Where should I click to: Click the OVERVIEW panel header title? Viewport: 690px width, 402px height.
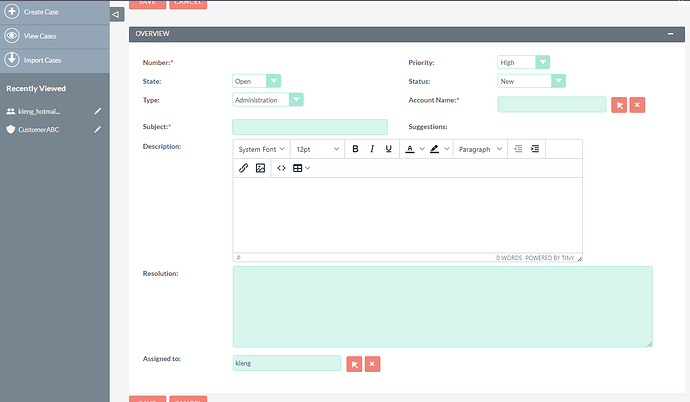click(x=152, y=34)
